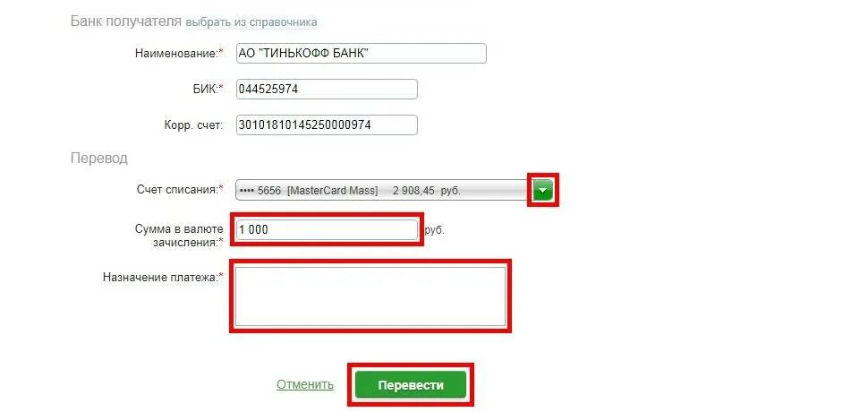This screenshot has height=412, width=868.
Task: Click the Сумма в валюте зачисления label
Action: 179,236
